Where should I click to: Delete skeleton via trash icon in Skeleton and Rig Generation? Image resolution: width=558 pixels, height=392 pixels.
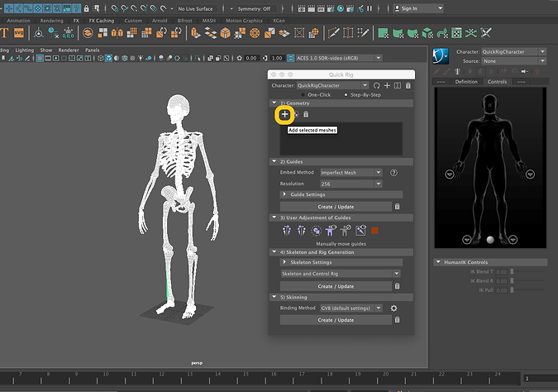(x=397, y=286)
